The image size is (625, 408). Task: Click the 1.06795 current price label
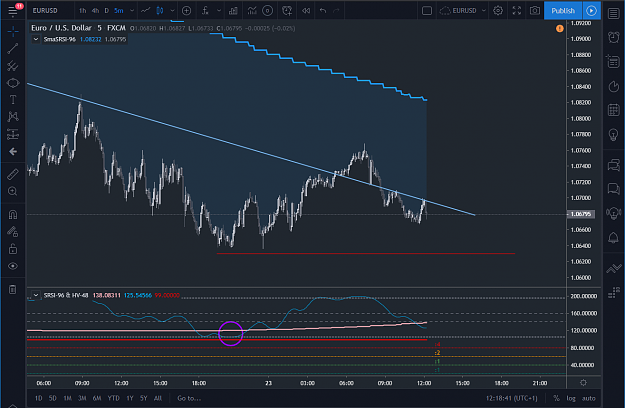click(581, 214)
